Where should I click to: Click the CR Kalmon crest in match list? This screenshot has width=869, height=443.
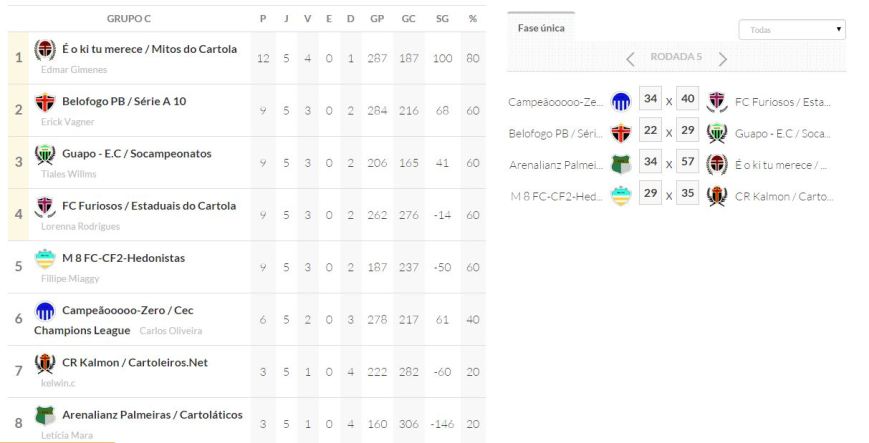click(717, 196)
